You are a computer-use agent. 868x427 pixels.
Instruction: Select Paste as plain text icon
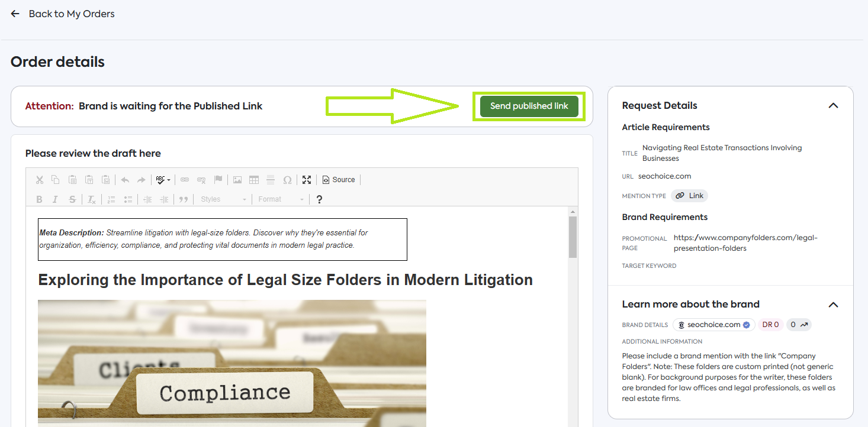coord(89,180)
